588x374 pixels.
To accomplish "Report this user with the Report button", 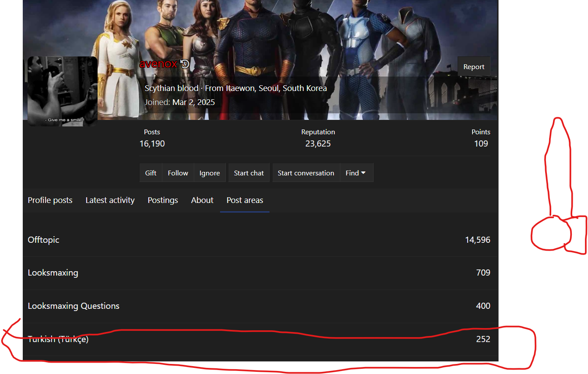I will [x=474, y=66].
